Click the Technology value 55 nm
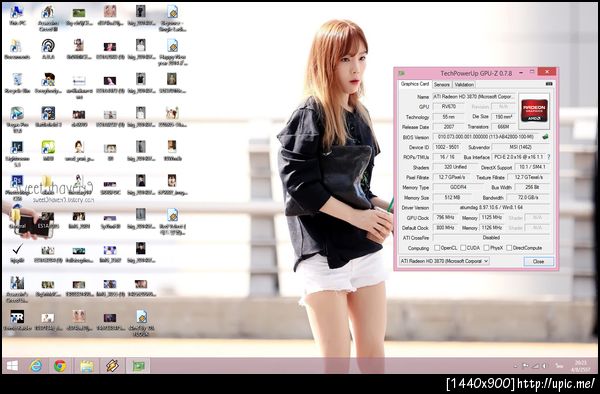 coord(448,117)
